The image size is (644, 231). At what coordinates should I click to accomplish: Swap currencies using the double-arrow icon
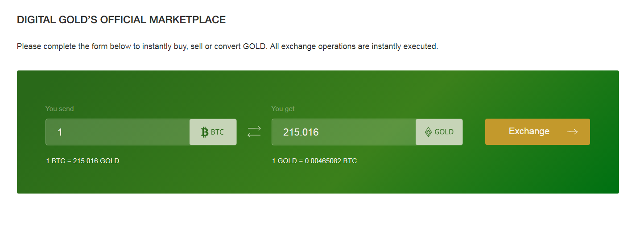(x=254, y=132)
